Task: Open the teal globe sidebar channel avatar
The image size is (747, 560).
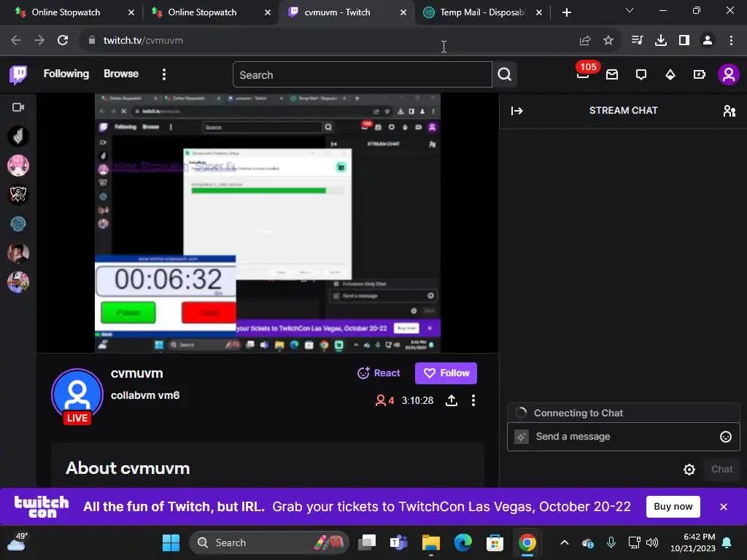Action: (x=18, y=224)
